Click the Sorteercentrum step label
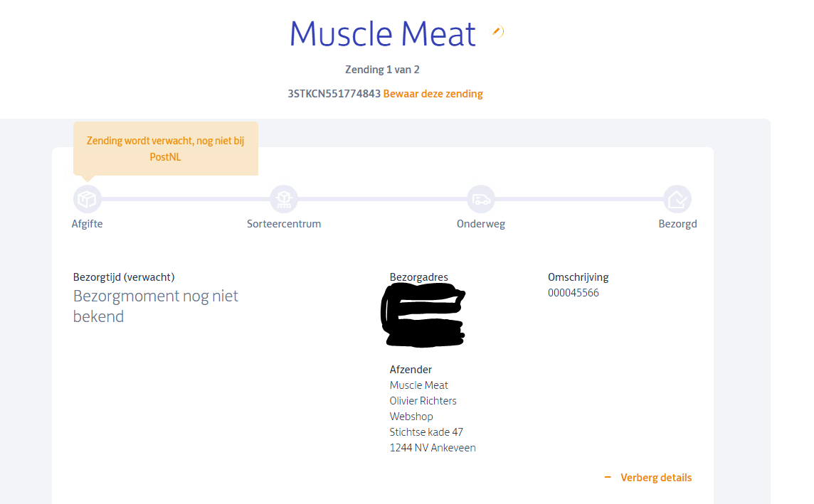The image size is (814, 504). point(284,224)
